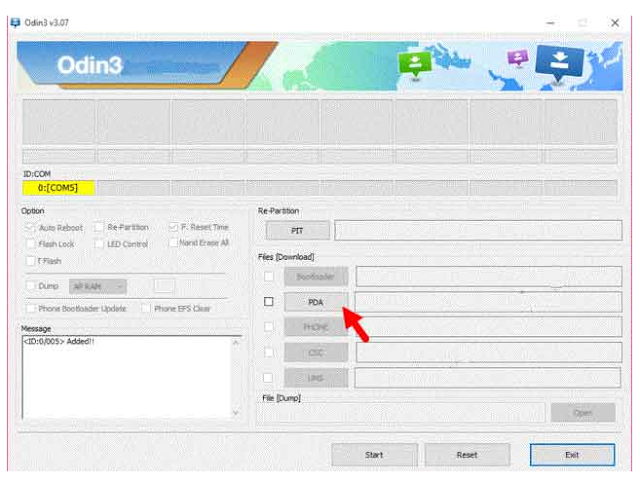Click the PDA file button
The image size is (640, 483).
tap(316, 302)
